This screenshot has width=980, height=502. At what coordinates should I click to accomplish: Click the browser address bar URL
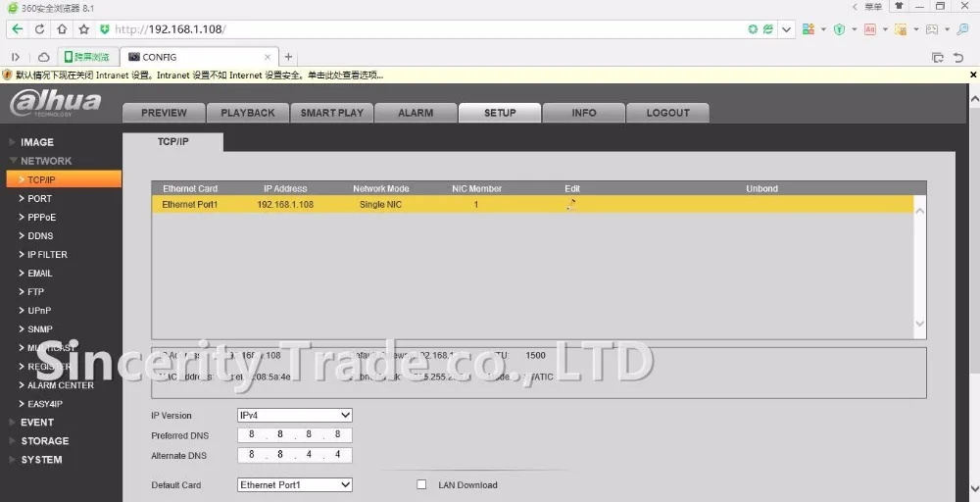click(170, 29)
